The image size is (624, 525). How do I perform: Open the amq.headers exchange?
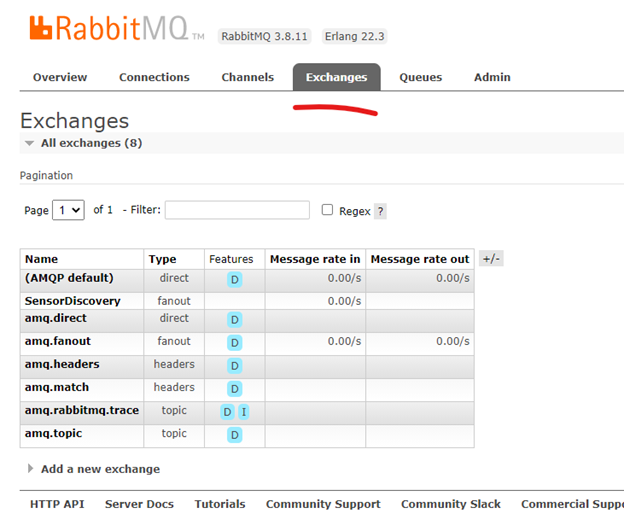click(x=62, y=364)
